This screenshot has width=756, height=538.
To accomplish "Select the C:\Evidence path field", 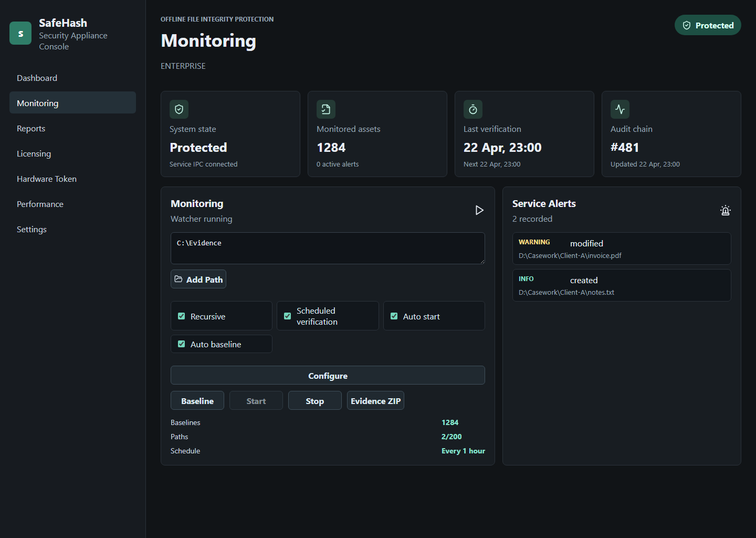I will click(328, 248).
